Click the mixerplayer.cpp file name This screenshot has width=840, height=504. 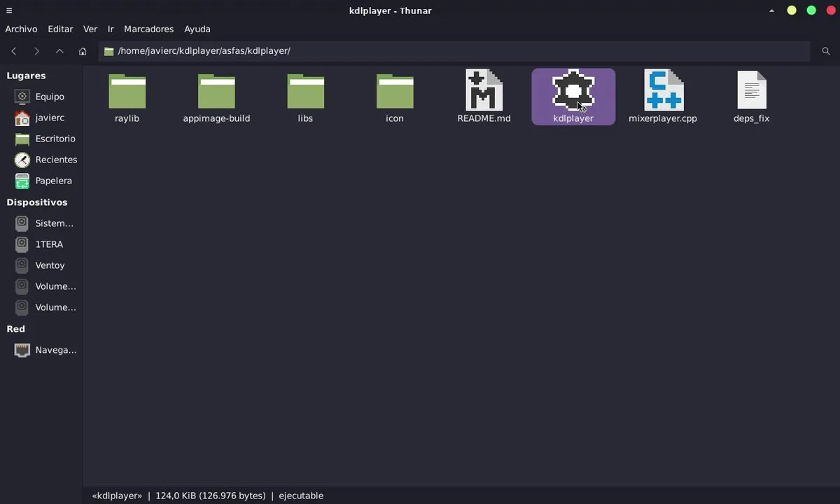point(663,118)
